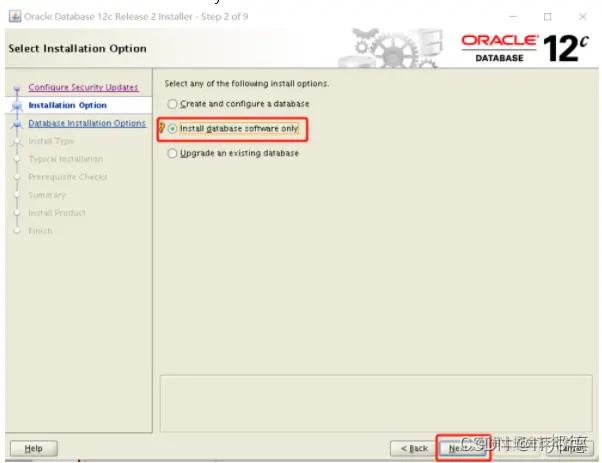Click the Summary step label
602x463 pixels.
pyautogui.click(x=47, y=195)
